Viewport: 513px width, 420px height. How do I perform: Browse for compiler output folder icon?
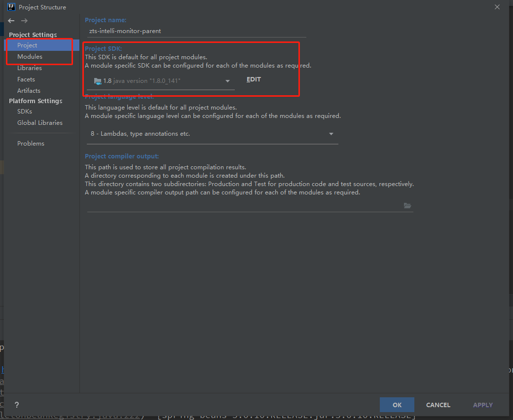[x=407, y=206]
